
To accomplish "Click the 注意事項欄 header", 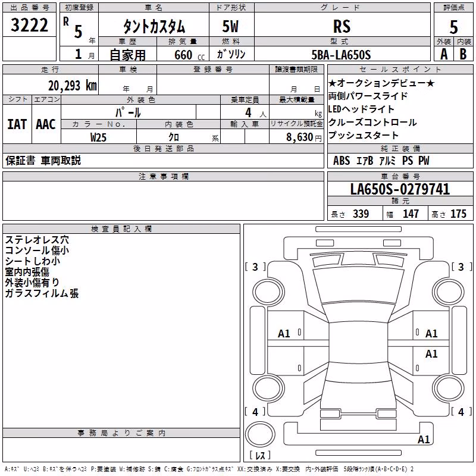I will click(x=163, y=176).
